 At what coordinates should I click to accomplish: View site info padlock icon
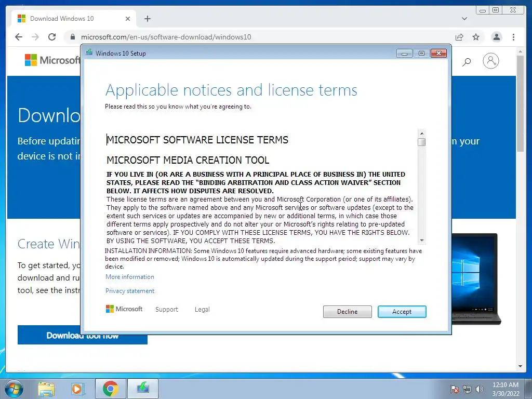[x=73, y=37]
